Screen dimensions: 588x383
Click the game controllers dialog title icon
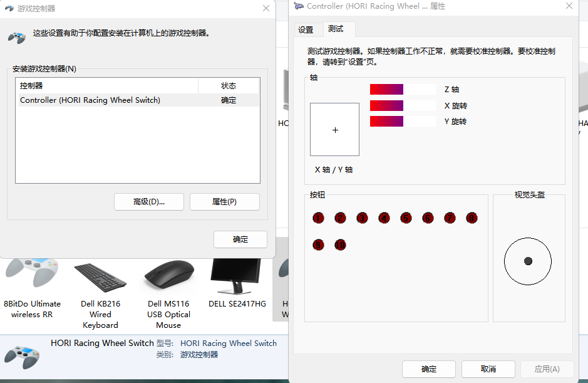tap(9, 8)
